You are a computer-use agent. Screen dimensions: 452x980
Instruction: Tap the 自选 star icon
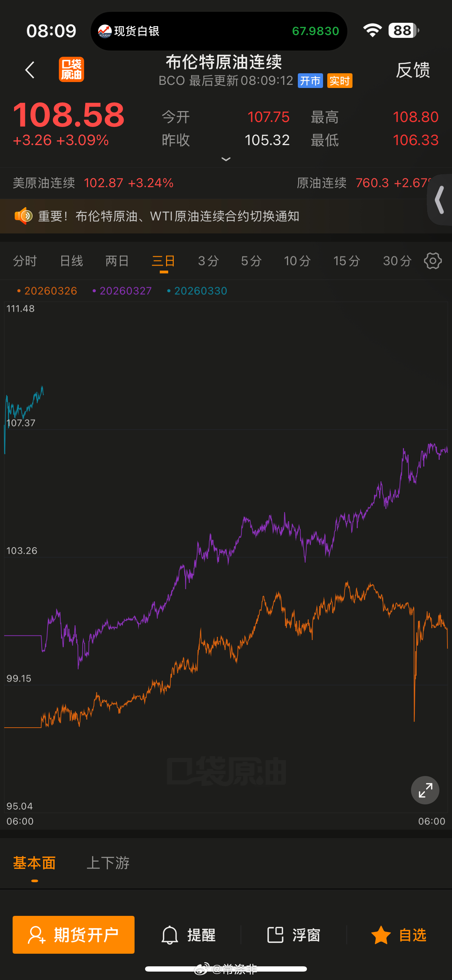tap(381, 935)
